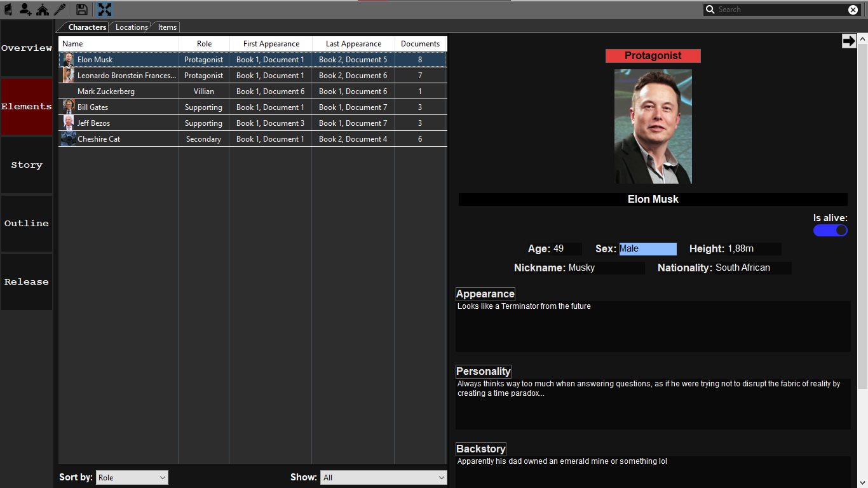Click Bill Gates' row avatar

click(x=69, y=107)
